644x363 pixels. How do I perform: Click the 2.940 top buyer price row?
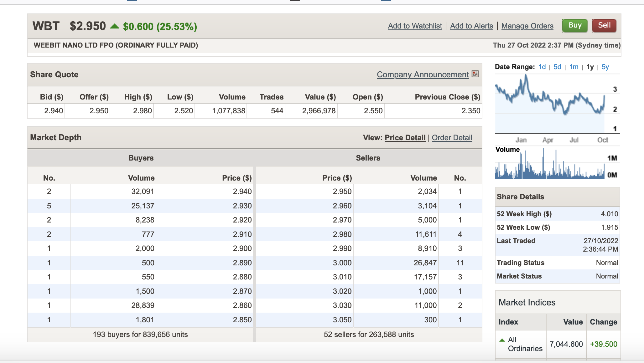[x=242, y=192]
